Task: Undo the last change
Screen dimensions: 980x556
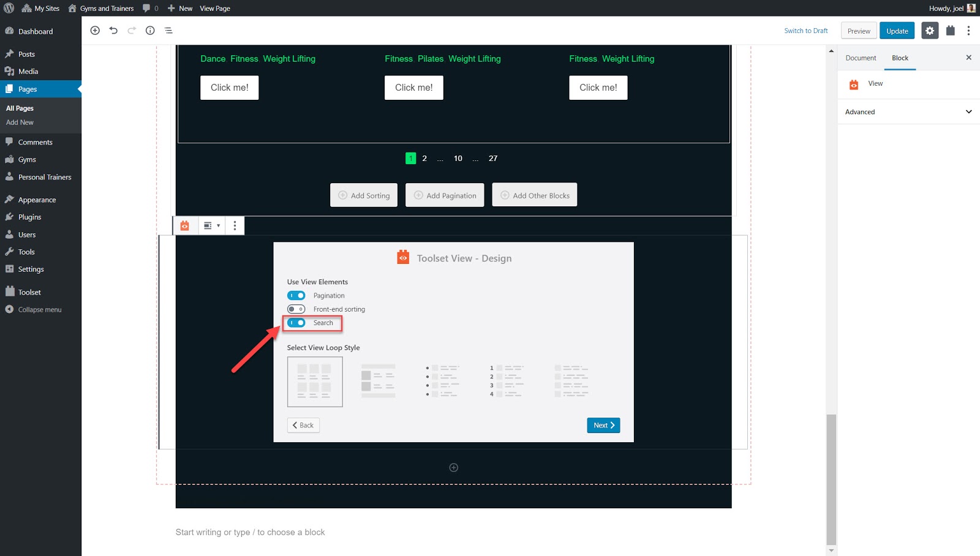Action: point(113,30)
